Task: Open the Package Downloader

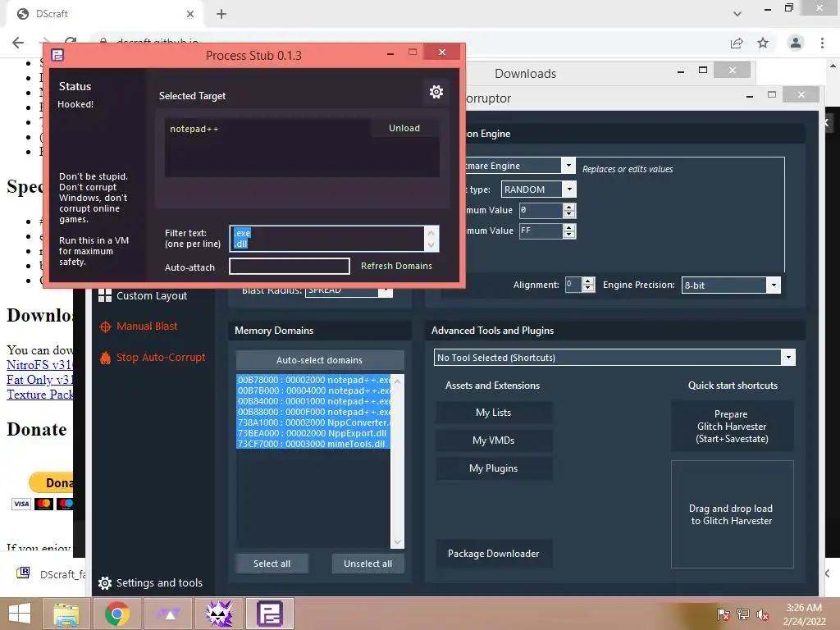Action: coord(493,554)
